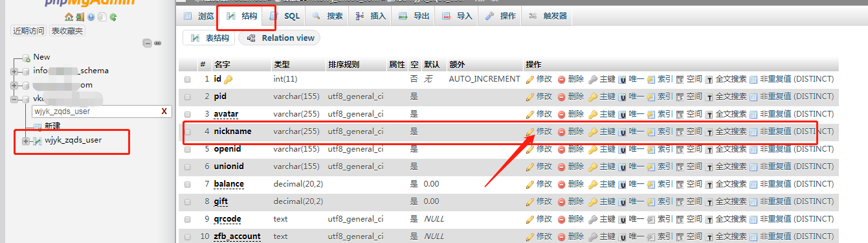
Task: Click the fulltext icon for gift row
Action: click(709, 202)
